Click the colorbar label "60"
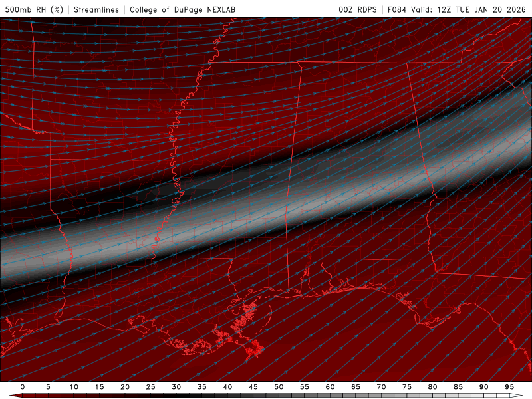 coord(330,387)
